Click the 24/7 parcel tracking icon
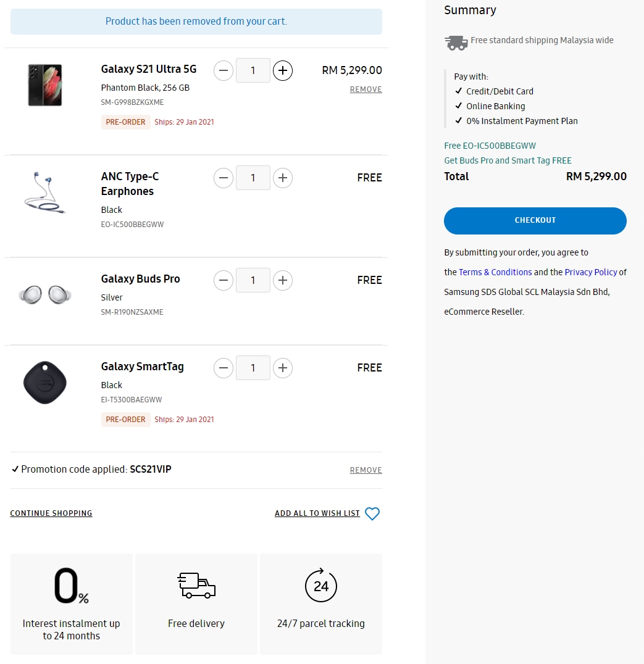 (321, 585)
